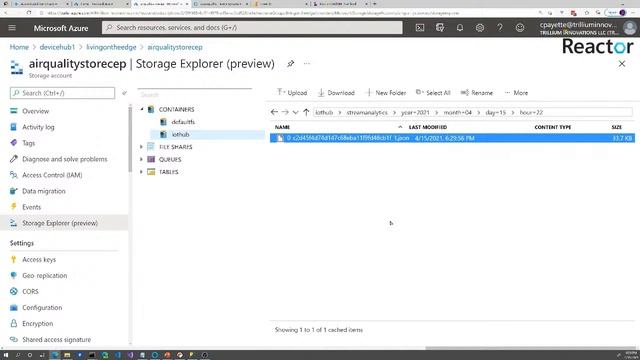The height and width of the screenshot is (360, 640).
Task: Open Windows taskbar search icon
Action: pos(18,355)
